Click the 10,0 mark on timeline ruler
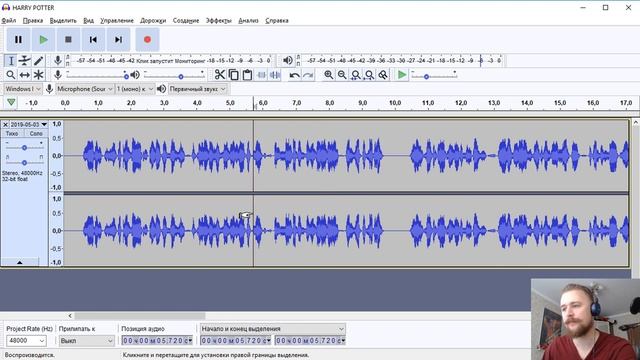 click(395, 103)
